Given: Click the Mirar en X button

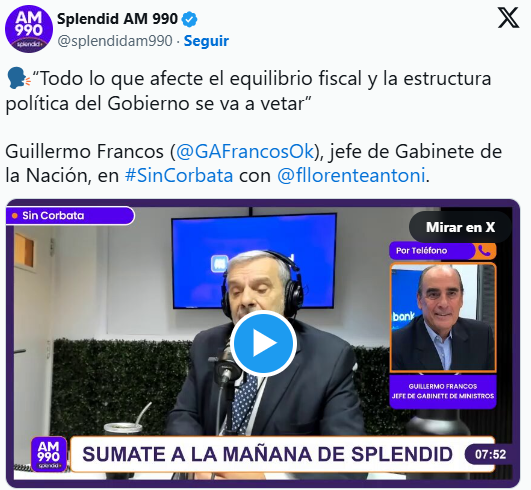Looking at the screenshot, I should coord(460,227).
